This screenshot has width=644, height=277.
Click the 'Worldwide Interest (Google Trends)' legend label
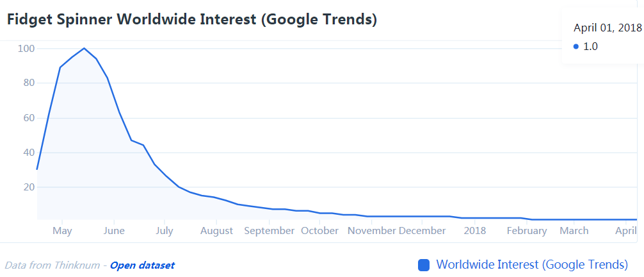532,264
